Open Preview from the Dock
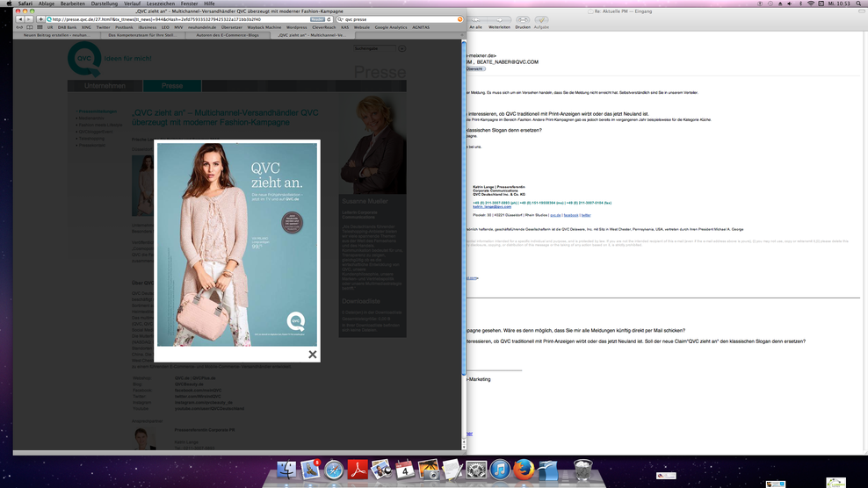 381,470
